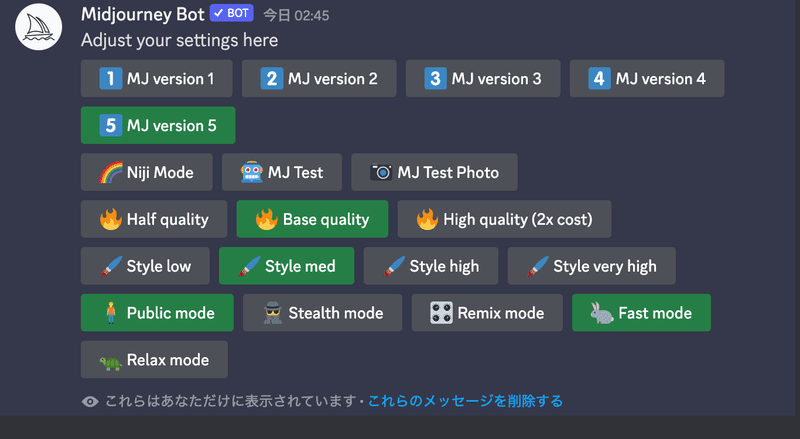Click the standing person icon on Public mode

pos(111,312)
